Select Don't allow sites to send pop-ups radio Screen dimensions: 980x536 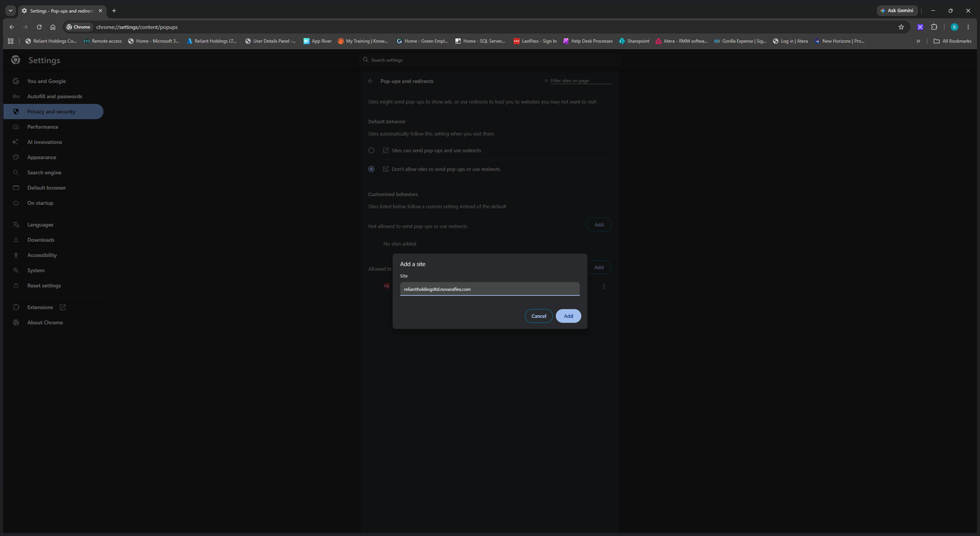(x=371, y=169)
